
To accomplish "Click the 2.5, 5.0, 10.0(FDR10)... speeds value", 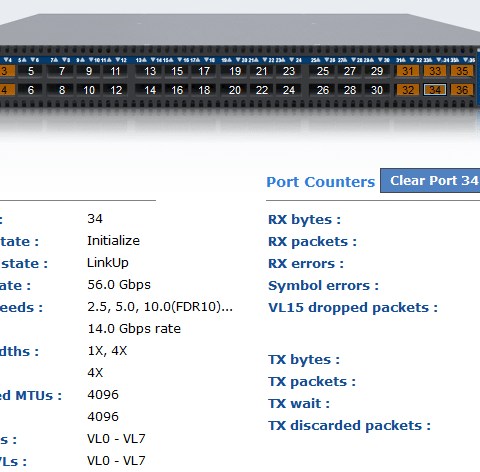I will point(160,307).
